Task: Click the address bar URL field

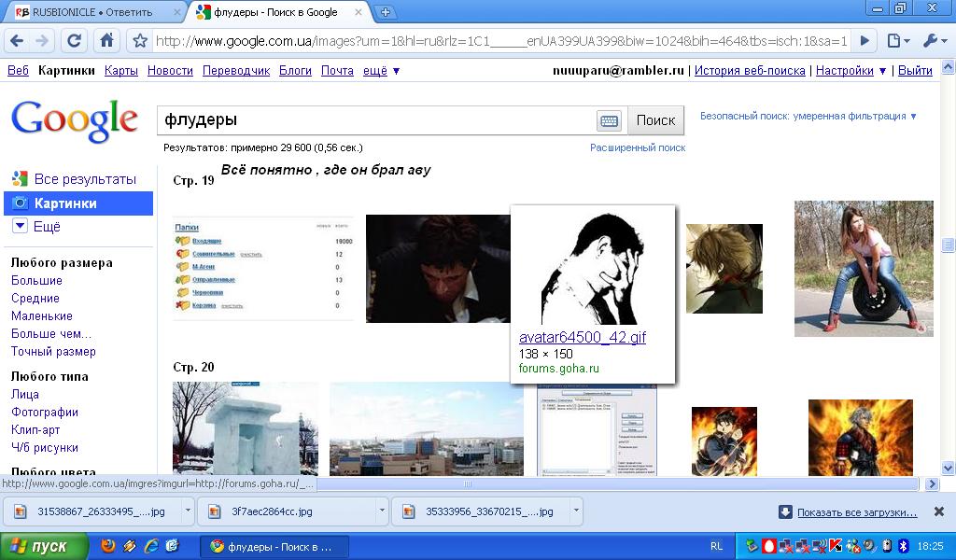Action: click(501, 41)
